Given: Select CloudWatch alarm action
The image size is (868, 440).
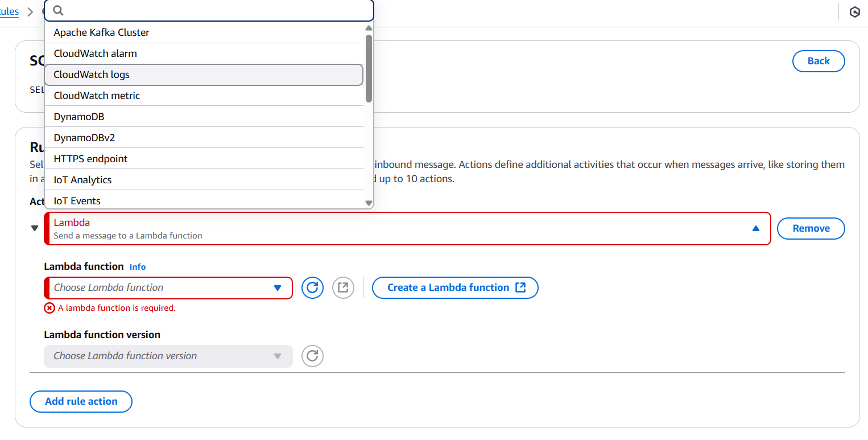Looking at the screenshot, I should pyautogui.click(x=204, y=54).
